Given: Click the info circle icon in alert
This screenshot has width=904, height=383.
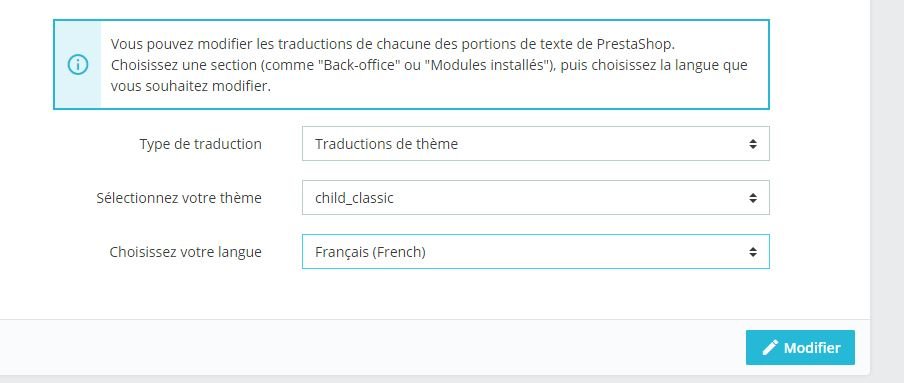Looking at the screenshot, I should (78, 65).
